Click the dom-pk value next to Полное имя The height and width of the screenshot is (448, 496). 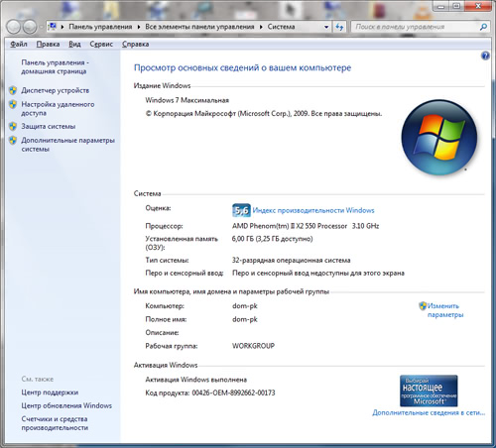tap(245, 319)
